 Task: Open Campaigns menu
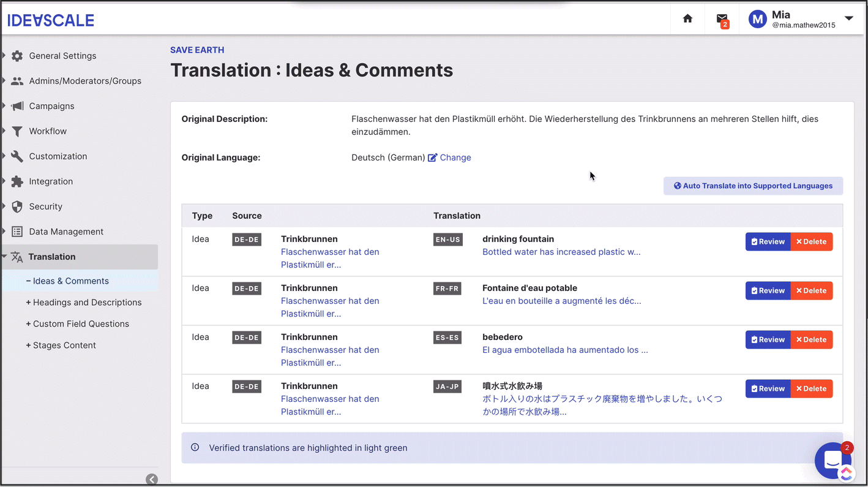[x=51, y=106]
